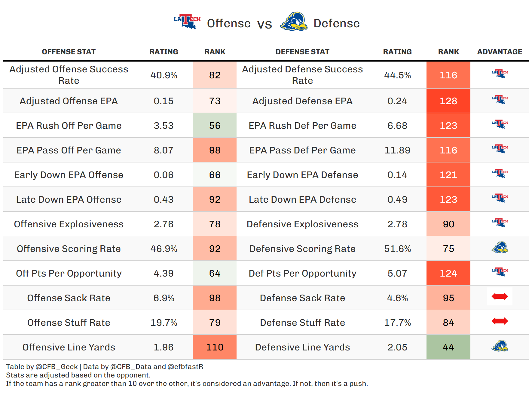Click the DEFENSE STAT column header
The height and width of the screenshot is (394, 532).
click(x=302, y=52)
